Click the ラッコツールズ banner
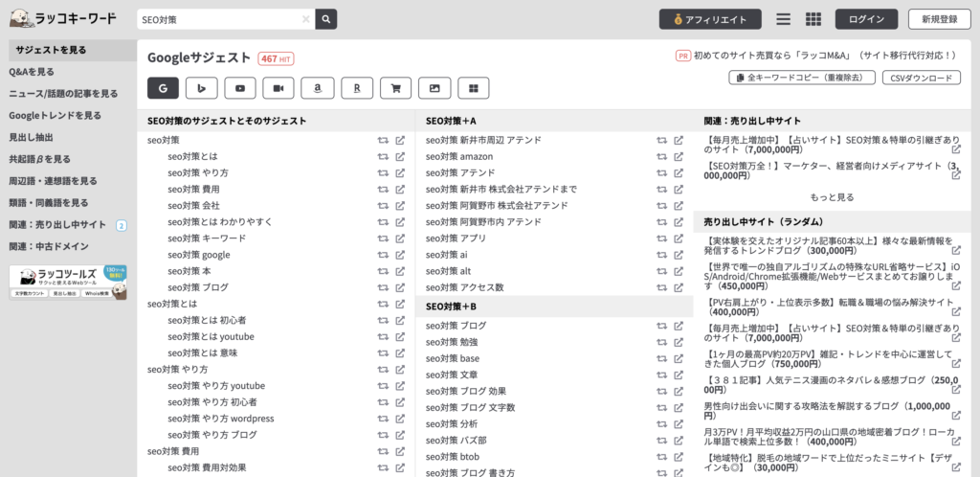This screenshot has height=477, width=980. 68,282
